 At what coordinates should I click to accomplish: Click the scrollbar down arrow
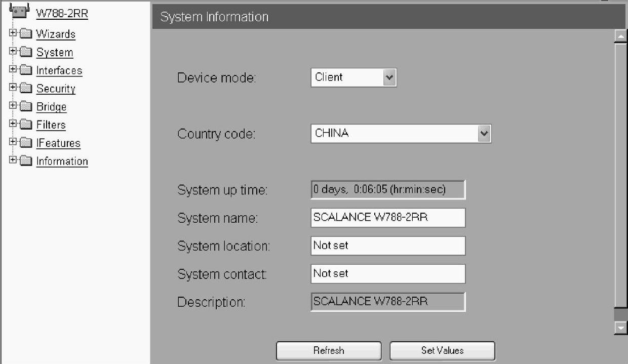620,328
